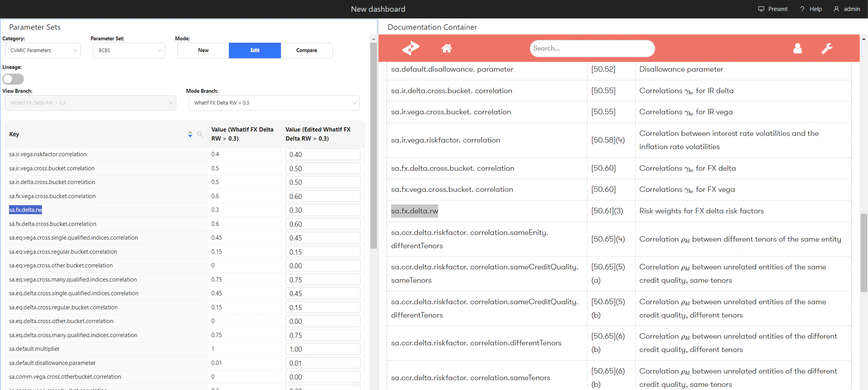Switch to Edit mode
868x390 pixels.
(255, 50)
